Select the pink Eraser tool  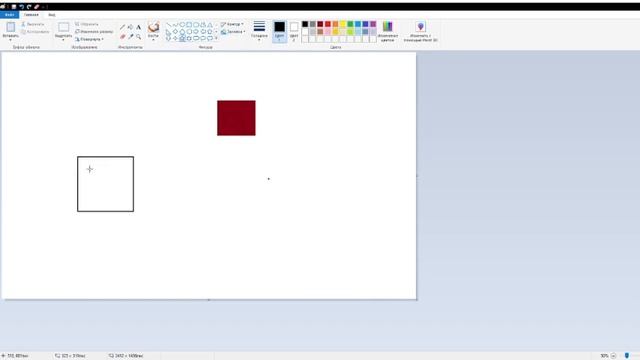tap(122, 36)
